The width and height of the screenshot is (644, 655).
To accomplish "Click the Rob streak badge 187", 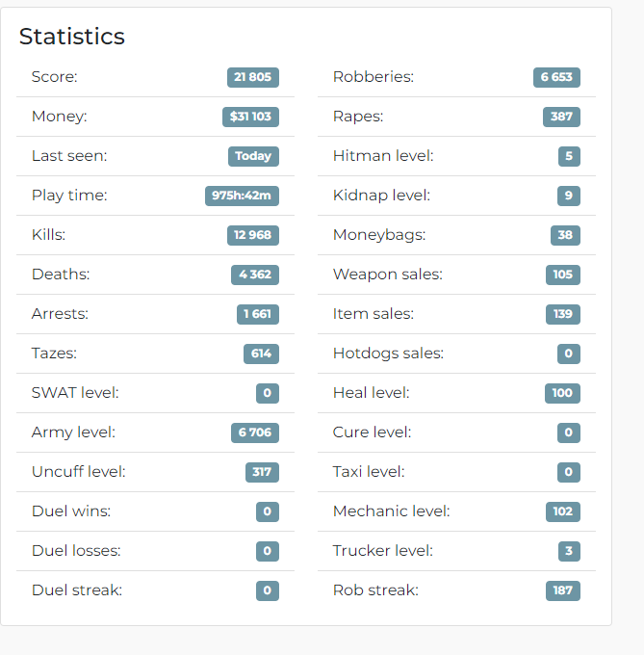I will [x=563, y=590].
